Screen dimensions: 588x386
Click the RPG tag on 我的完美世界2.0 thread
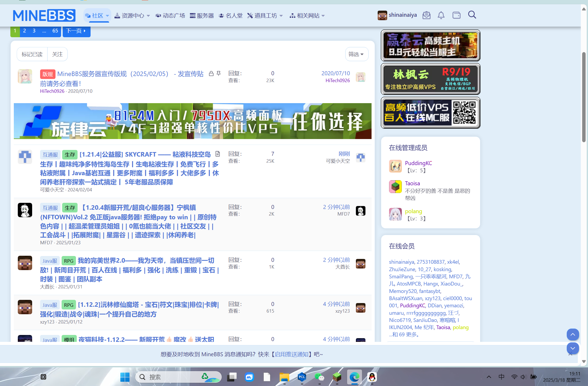[69, 261]
